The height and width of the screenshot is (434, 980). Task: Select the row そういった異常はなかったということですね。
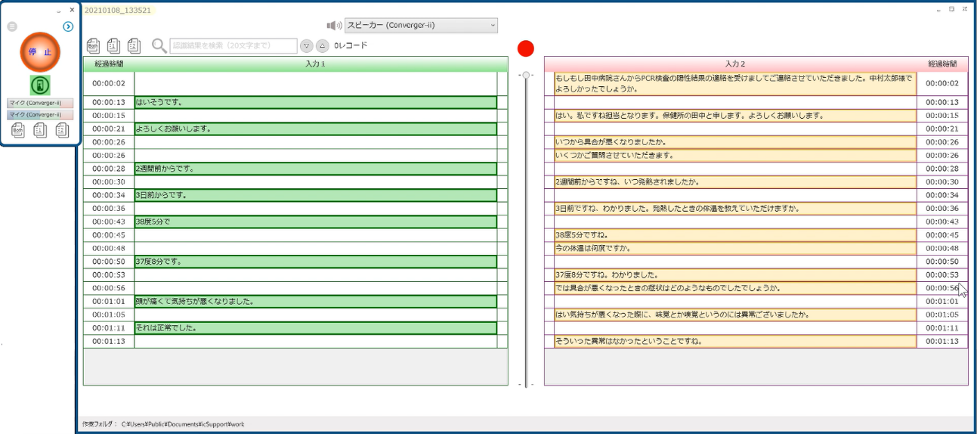pyautogui.click(x=735, y=341)
